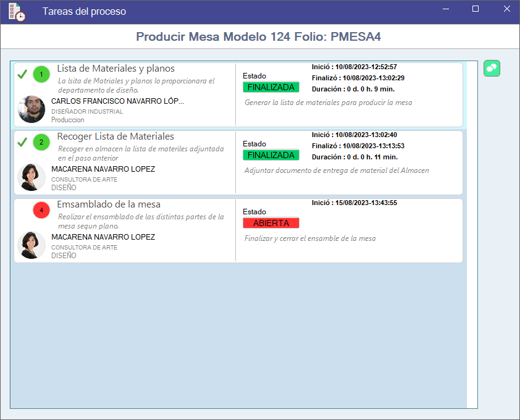Click checkmark beside Lista de Materiales y planos
Image resolution: width=520 pixels, height=420 pixels.
[22, 74]
